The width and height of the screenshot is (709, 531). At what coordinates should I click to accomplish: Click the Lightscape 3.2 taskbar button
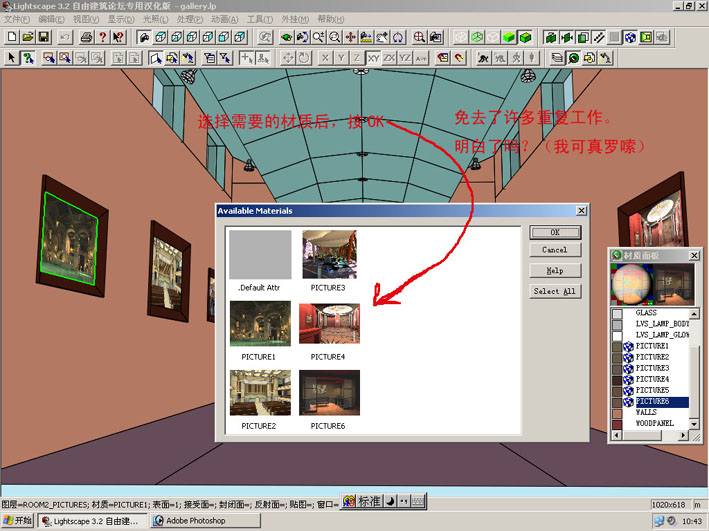[x=93, y=521]
